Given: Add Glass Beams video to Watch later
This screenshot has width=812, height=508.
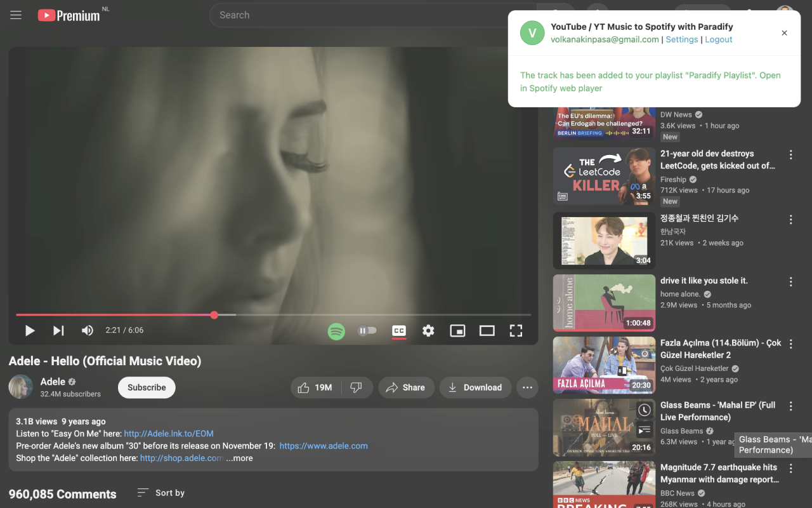Looking at the screenshot, I should [644, 410].
